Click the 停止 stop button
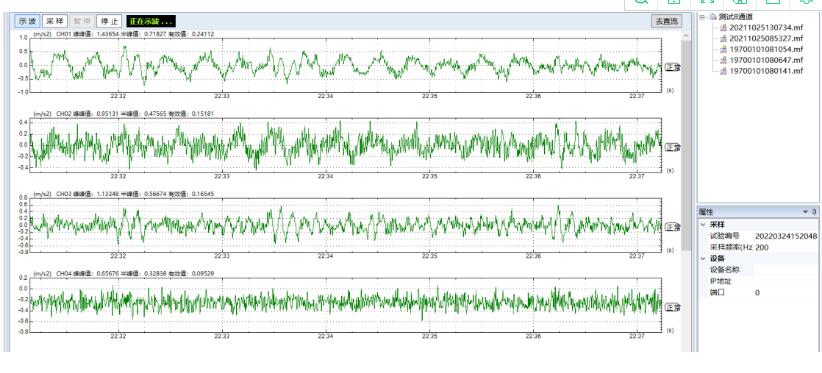The image size is (822, 373). tap(109, 21)
